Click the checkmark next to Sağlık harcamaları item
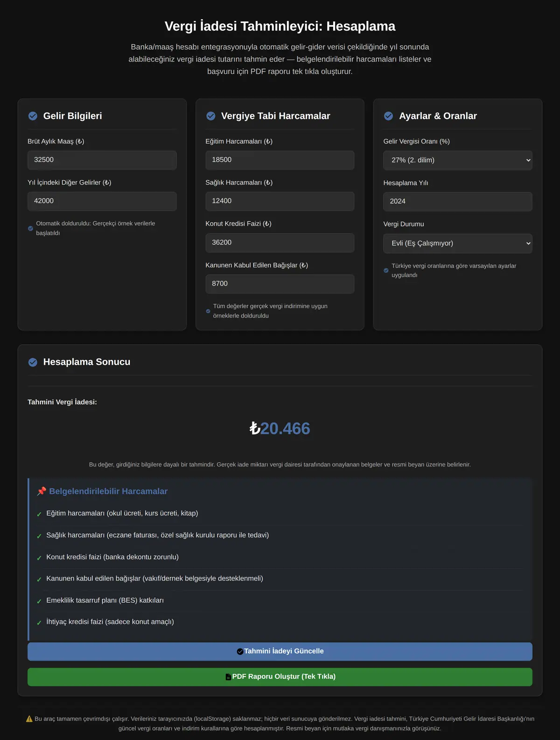The width and height of the screenshot is (560, 740). click(39, 536)
